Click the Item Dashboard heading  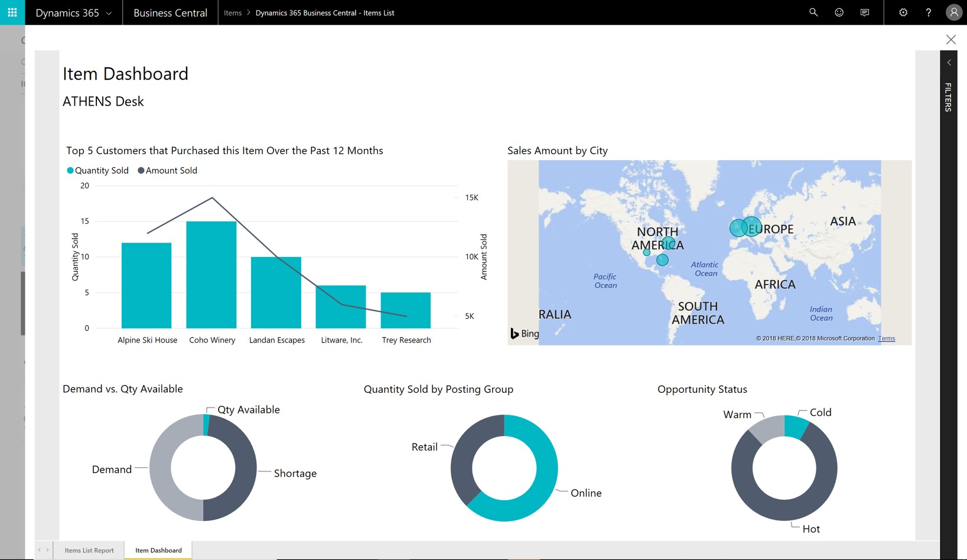(x=125, y=74)
